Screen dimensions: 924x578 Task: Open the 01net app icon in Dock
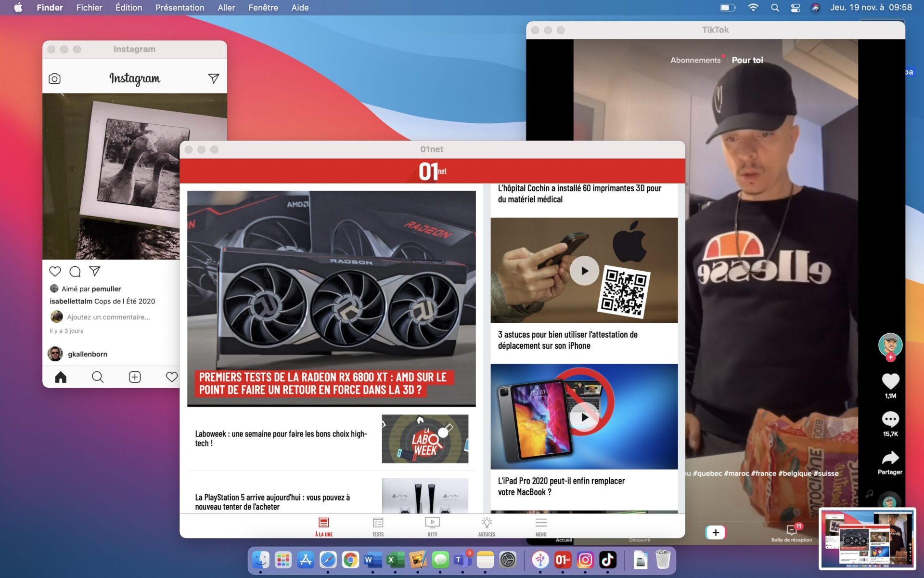[x=563, y=560]
